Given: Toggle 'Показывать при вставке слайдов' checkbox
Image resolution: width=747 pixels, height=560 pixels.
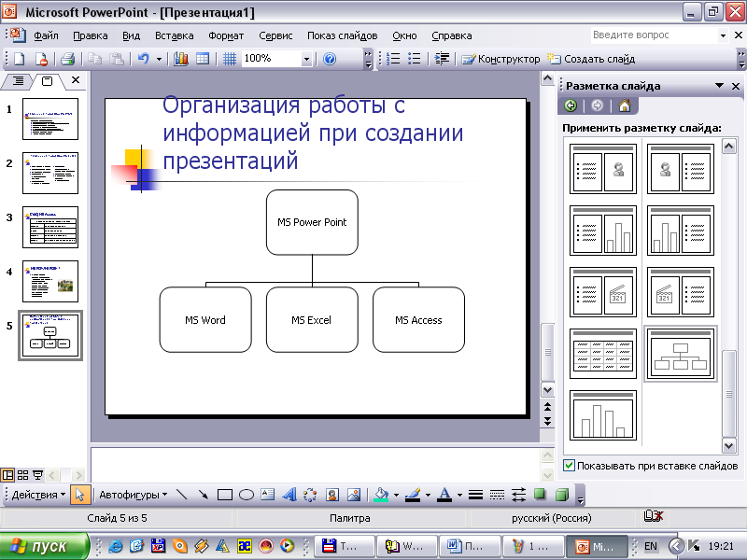Looking at the screenshot, I should point(569,465).
